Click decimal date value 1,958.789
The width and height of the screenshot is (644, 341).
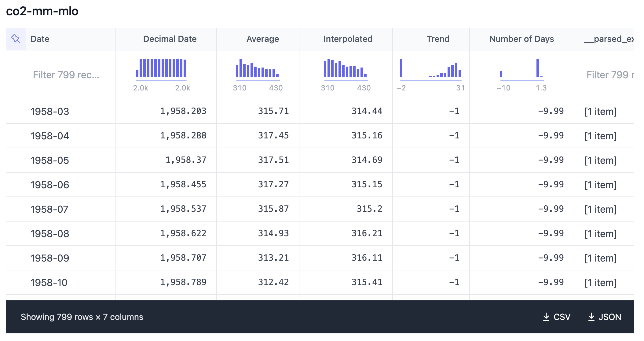183,282
